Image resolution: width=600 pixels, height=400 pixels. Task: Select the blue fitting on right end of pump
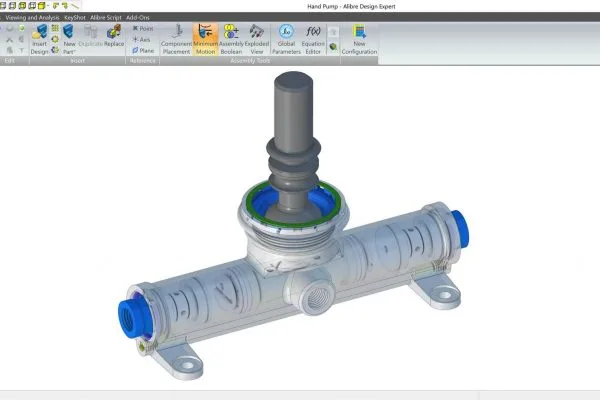click(x=460, y=229)
